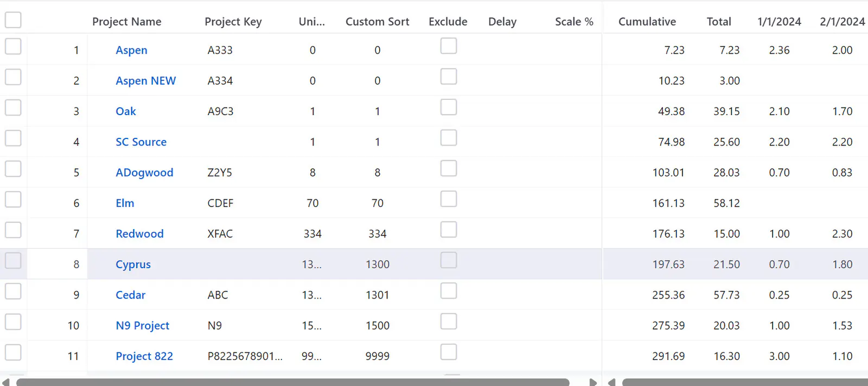Open the SC Source project link
This screenshot has width=868, height=386.
pyautogui.click(x=141, y=142)
